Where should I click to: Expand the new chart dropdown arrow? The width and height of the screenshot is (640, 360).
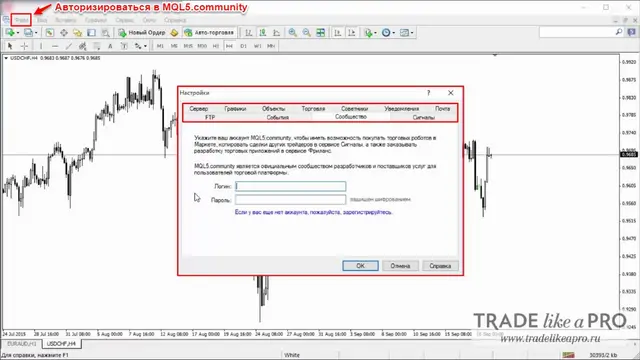click(17, 33)
